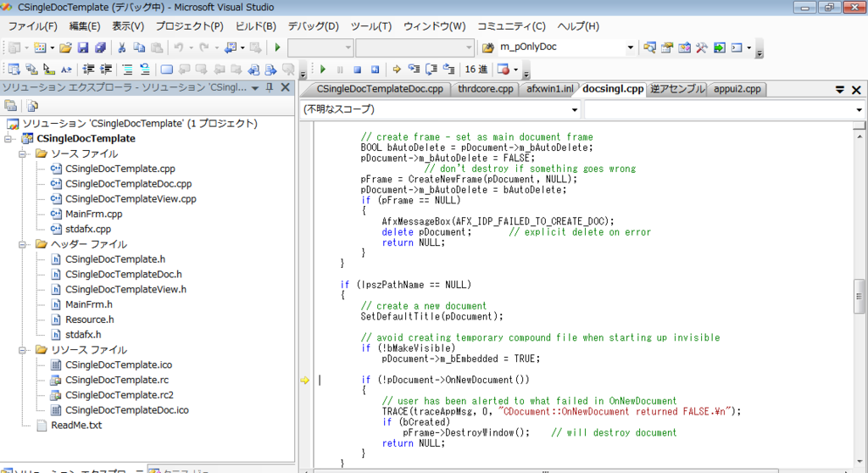
Task: Open the active document list dropdown
Action: 840,89
